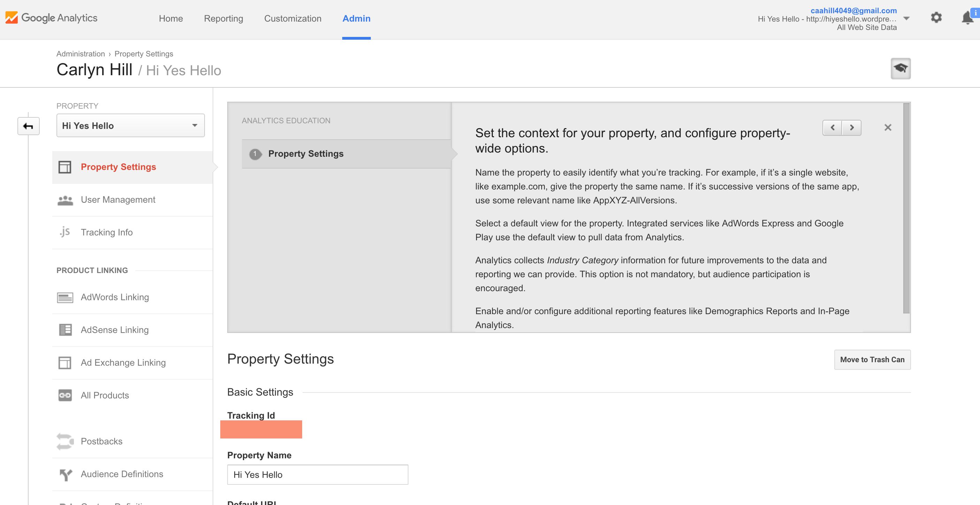Click the All Products link icon
This screenshot has width=980, height=505.
coord(65,396)
